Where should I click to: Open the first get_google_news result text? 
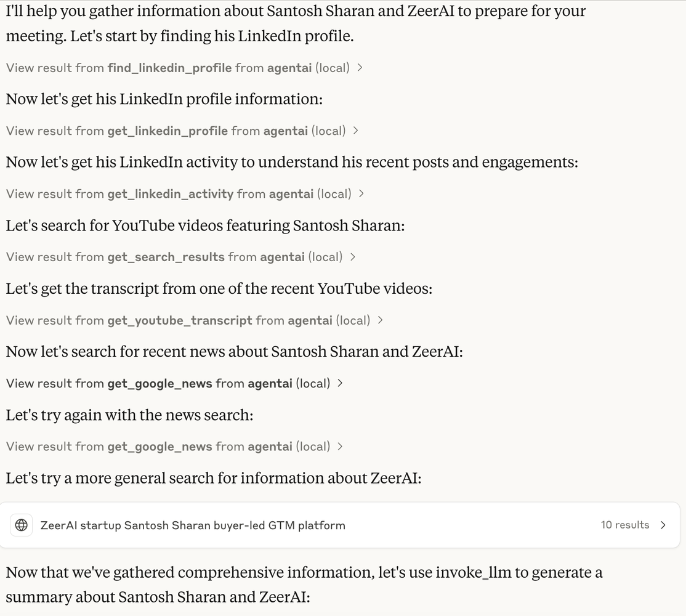pyautogui.click(x=167, y=383)
